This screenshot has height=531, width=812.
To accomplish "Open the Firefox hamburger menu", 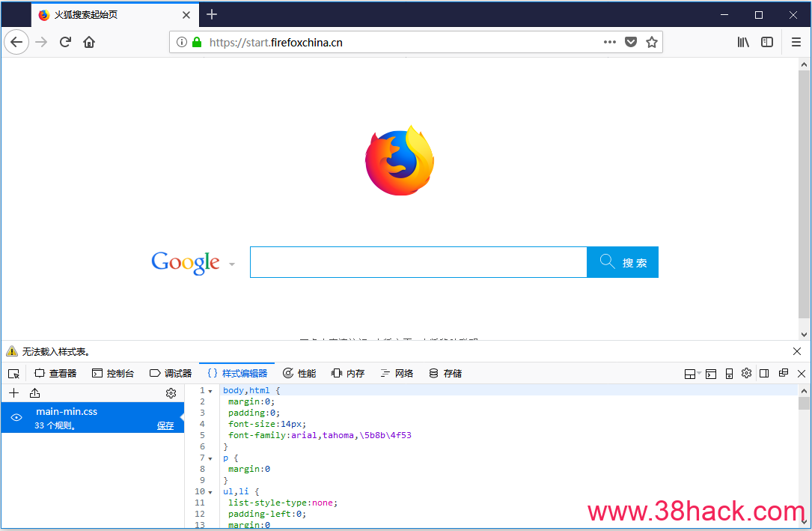I will pos(796,42).
